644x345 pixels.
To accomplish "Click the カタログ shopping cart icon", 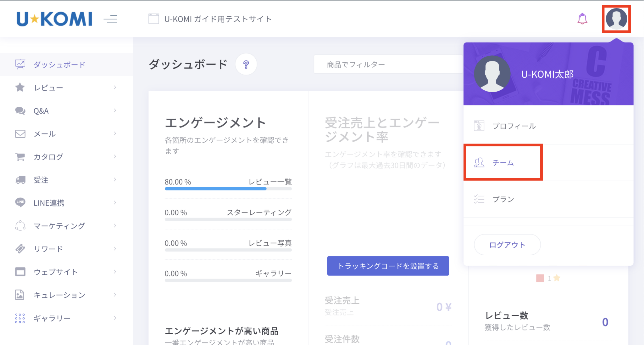I will tap(20, 156).
